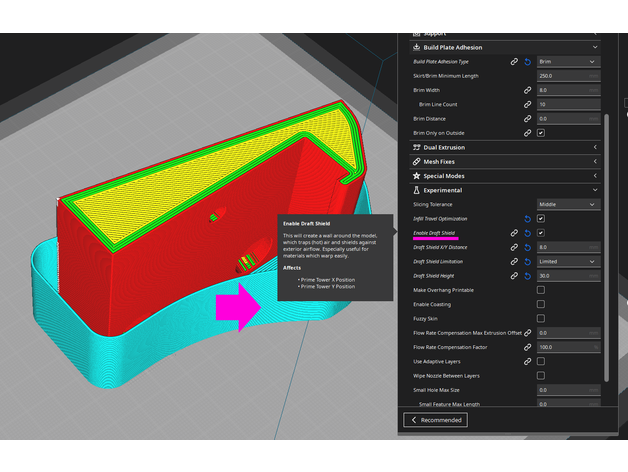Click link icon next to Brim Width
The width and height of the screenshot is (628, 472).
click(527, 90)
